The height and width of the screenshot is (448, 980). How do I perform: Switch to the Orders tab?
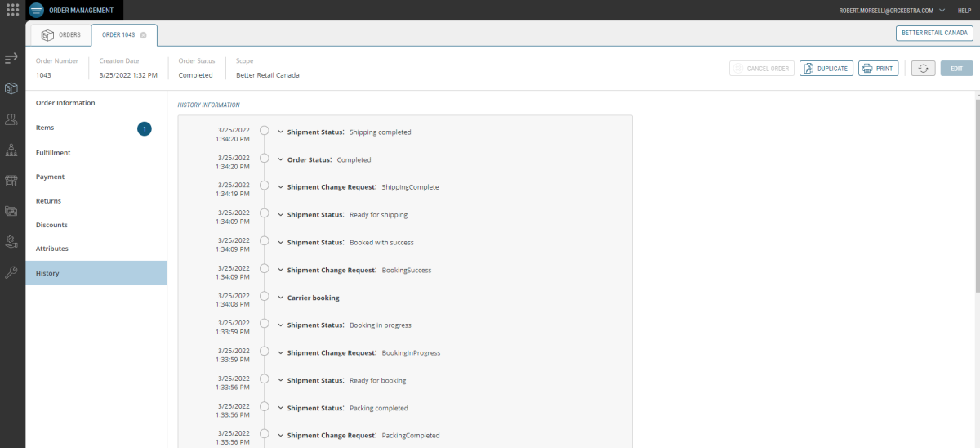point(60,35)
